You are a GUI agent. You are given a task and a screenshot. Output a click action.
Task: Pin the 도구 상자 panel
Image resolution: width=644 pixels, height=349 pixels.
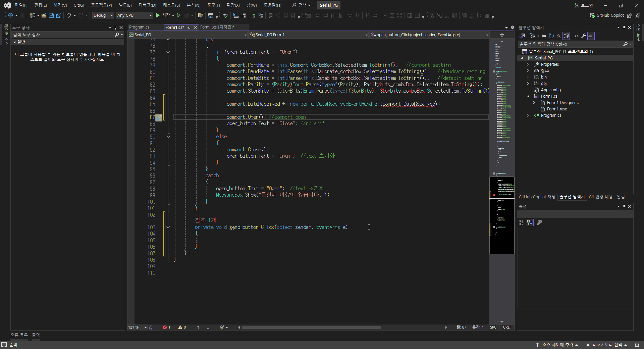(115, 28)
